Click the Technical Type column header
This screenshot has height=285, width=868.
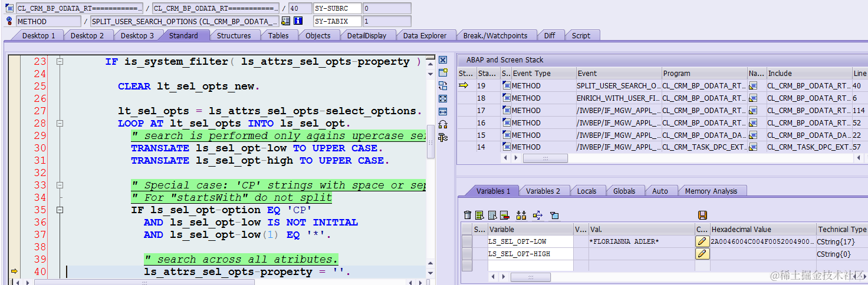pos(841,229)
